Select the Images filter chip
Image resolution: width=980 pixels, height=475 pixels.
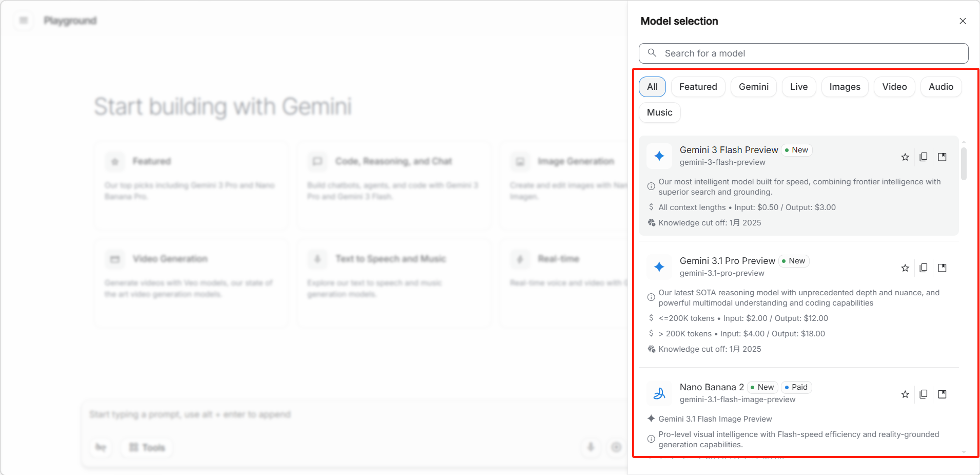coord(845,87)
